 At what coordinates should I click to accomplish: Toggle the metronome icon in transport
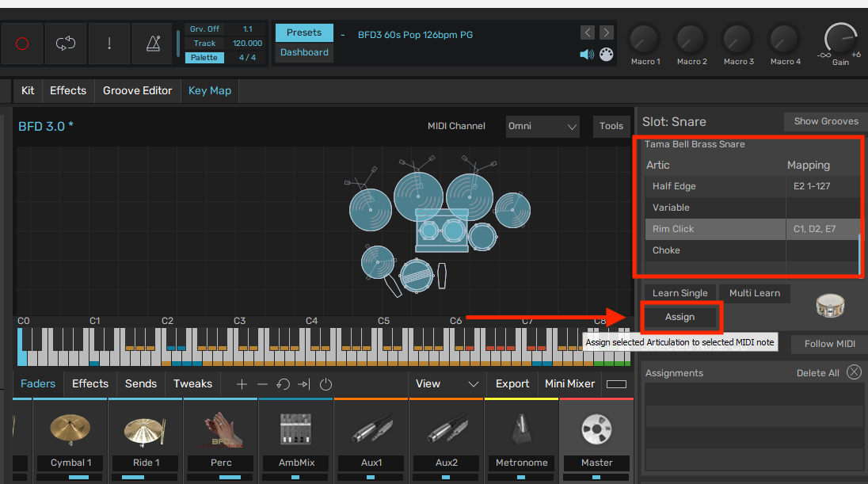click(x=154, y=44)
